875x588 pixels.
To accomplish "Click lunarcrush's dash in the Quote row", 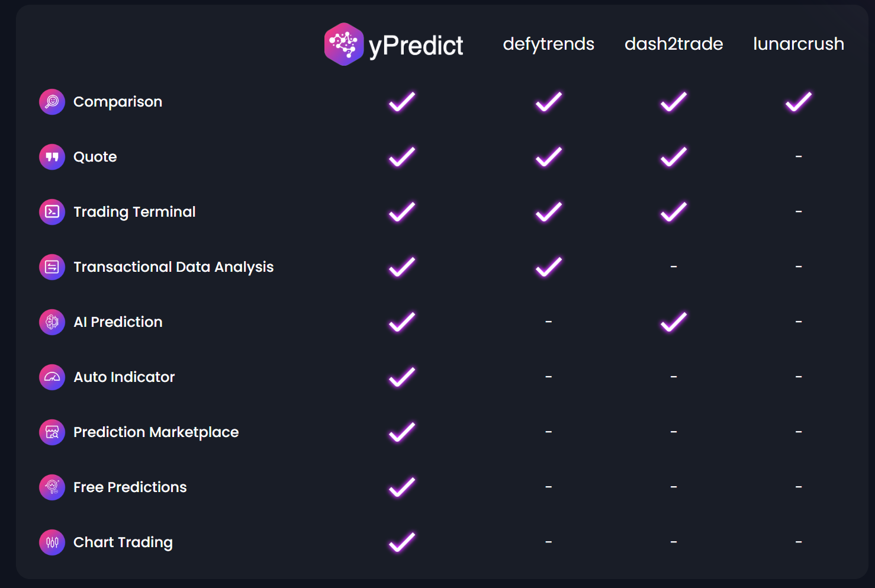I will click(x=799, y=157).
